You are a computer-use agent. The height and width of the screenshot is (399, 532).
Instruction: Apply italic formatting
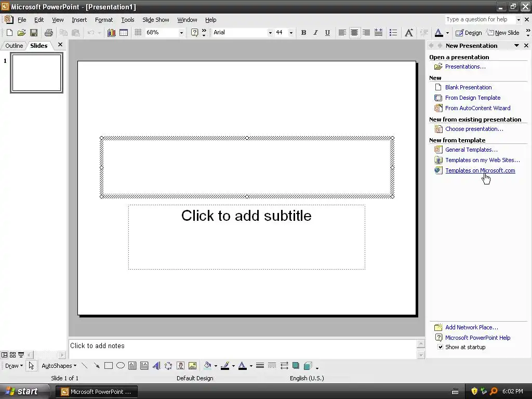pyautogui.click(x=315, y=33)
